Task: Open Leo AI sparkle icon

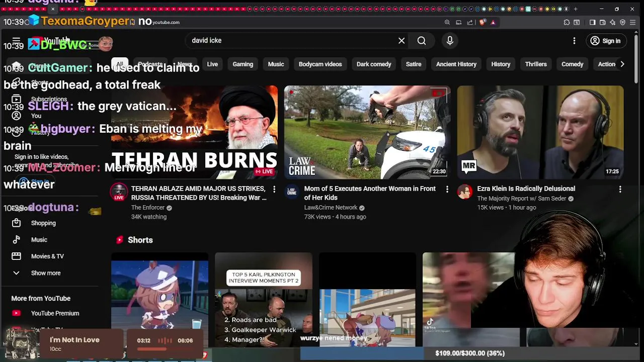Action: point(612,22)
